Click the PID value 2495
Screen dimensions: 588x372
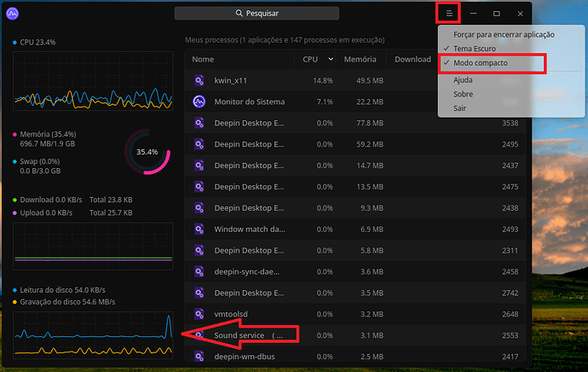tap(510, 144)
